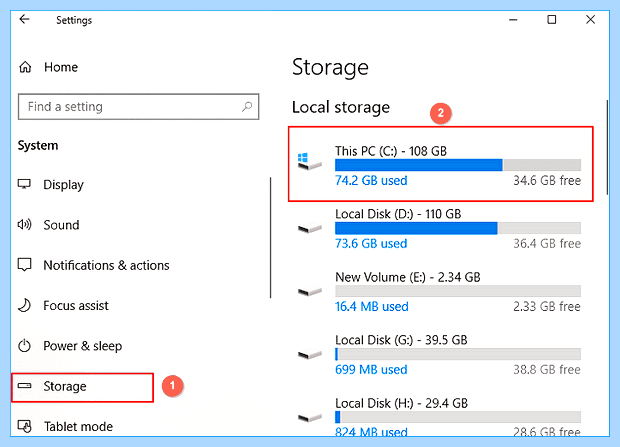
Task: Open the 73.6 GB used link
Action: click(x=371, y=243)
